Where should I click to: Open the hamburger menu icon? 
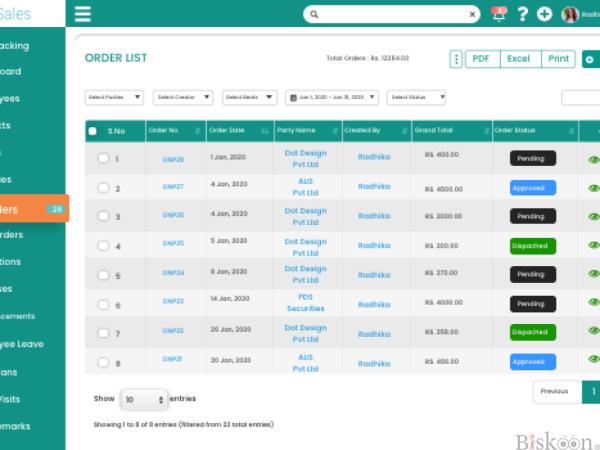click(x=83, y=14)
